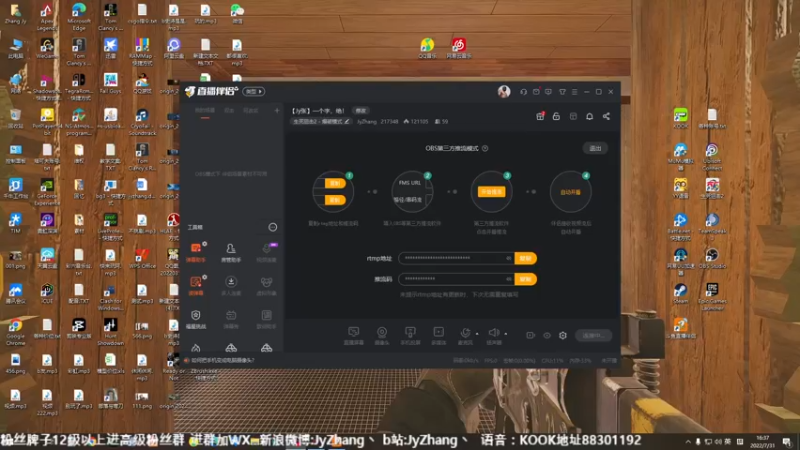The height and width of the screenshot is (450, 800).
Task: Open 如何把手机变成电脑摄像头 help link
Action: 222,360
